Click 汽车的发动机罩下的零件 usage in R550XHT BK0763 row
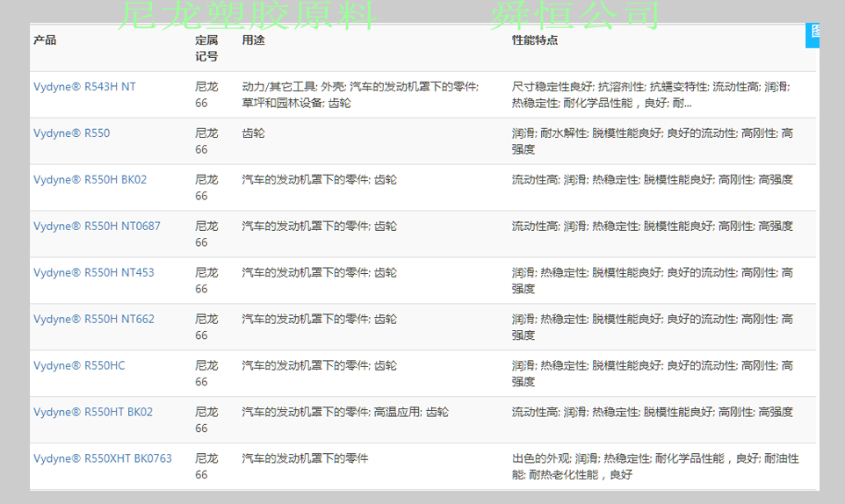Image resolution: width=845 pixels, height=504 pixels. point(305,458)
